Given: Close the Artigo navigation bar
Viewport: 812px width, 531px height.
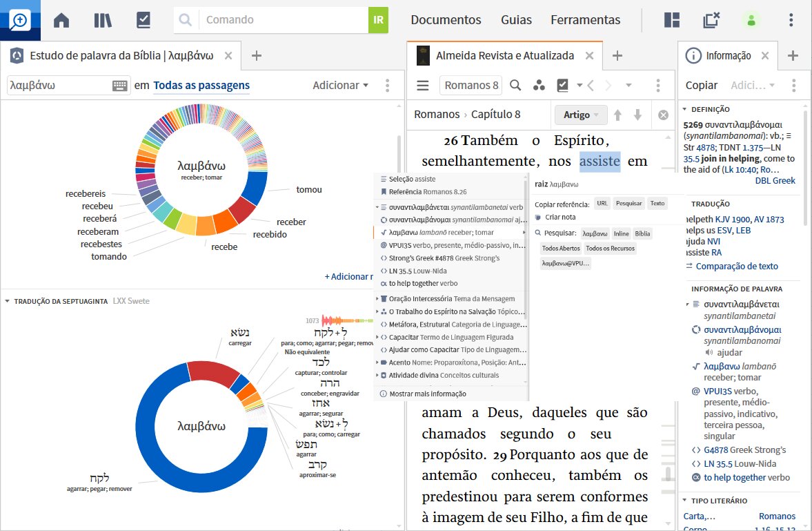Looking at the screenshot, I should tap(663, 115).
